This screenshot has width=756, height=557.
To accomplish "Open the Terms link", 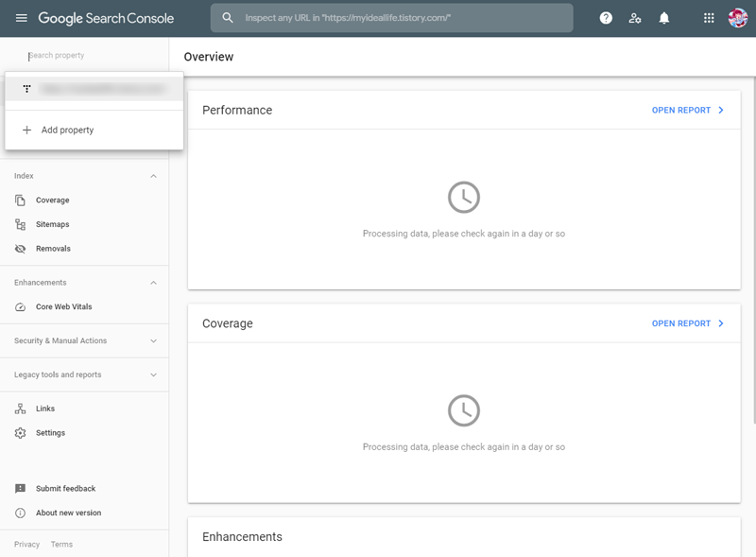I will click(61, 545).
